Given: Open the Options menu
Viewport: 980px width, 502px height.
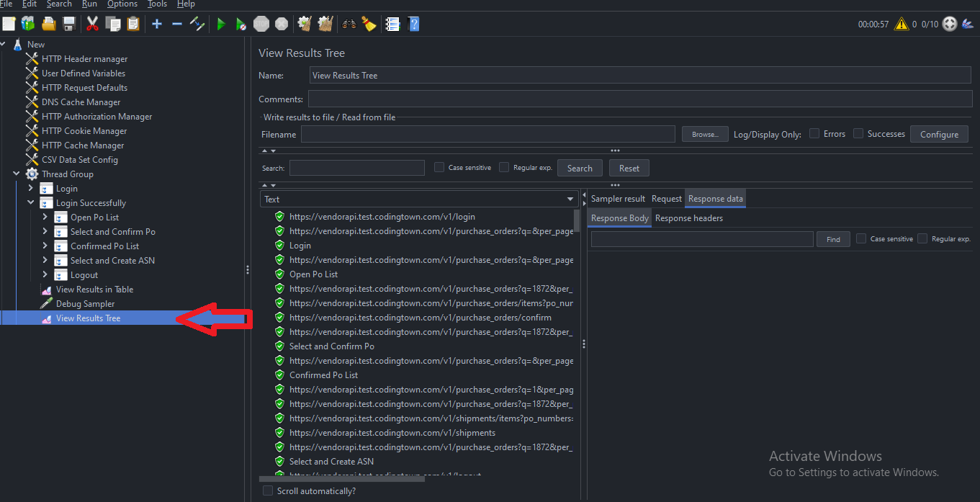Looking at the screenshot, I should click(122, 4).
